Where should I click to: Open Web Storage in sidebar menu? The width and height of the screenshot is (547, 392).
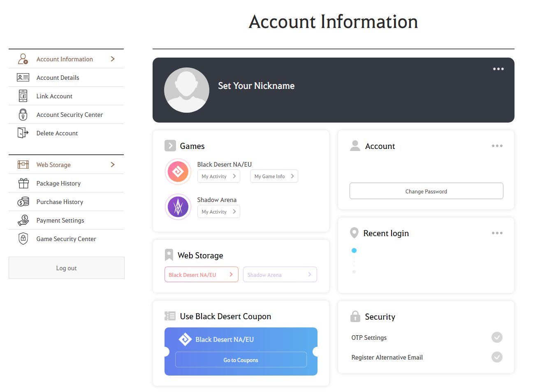point(66,165)
